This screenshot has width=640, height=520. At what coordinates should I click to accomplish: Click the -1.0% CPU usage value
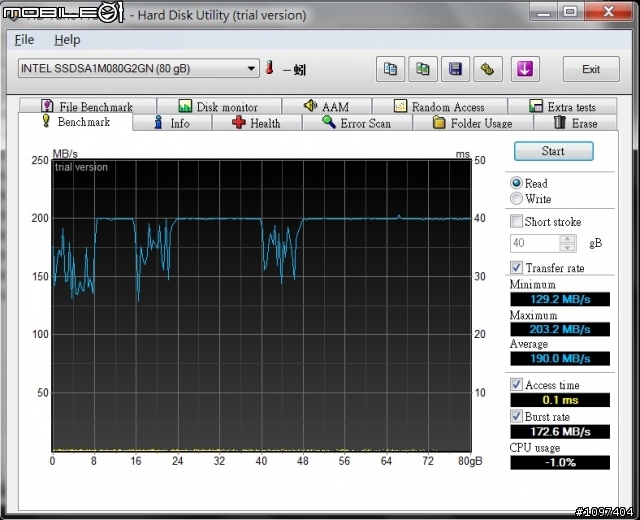[x=560, y=462]
